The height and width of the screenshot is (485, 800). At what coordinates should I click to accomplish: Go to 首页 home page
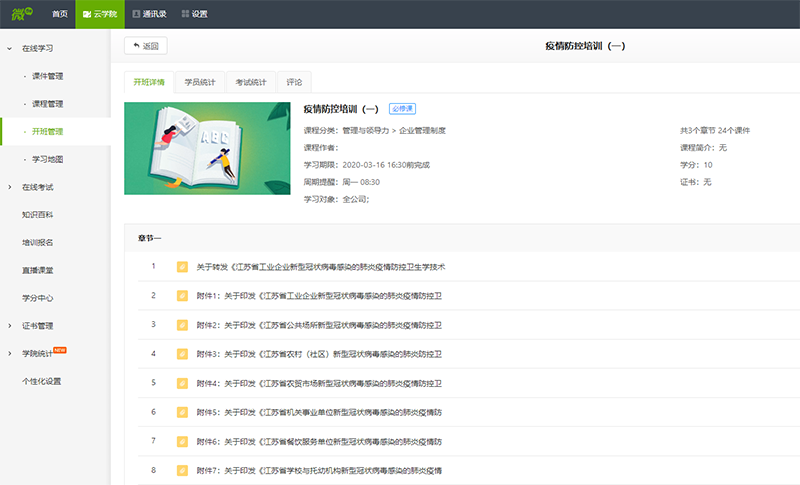point(60,14)
